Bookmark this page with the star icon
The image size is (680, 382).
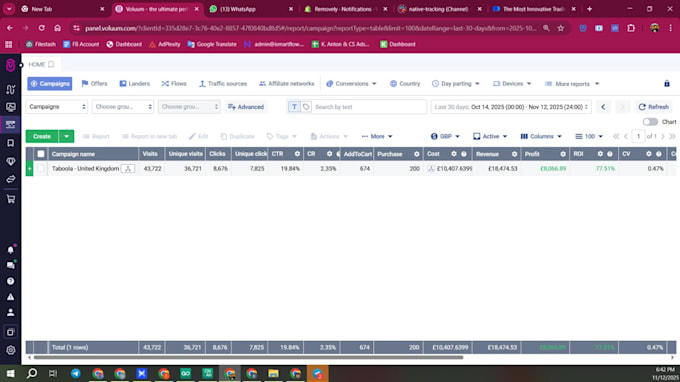(x=561, y=28)
